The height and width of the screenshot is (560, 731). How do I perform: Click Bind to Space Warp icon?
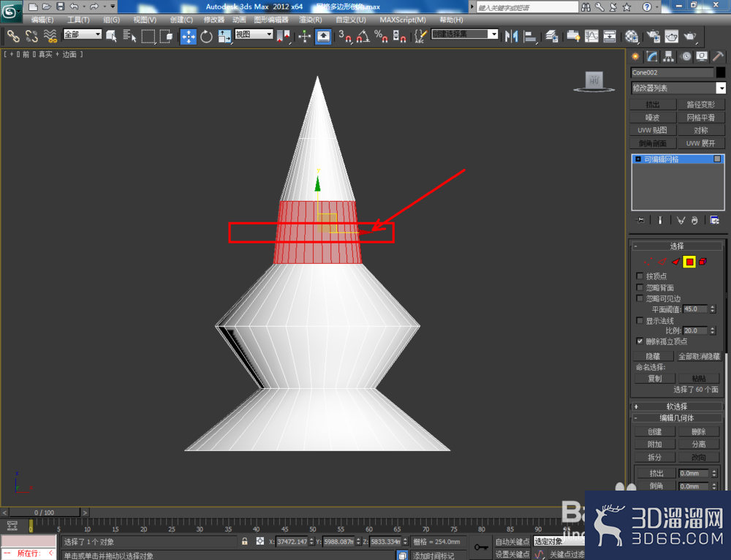[x=50, y=37]
